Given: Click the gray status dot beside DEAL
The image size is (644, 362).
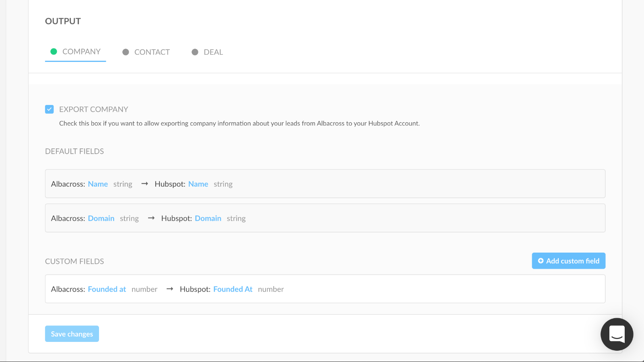Looking at the screenshot, I should tap(195, 52).
